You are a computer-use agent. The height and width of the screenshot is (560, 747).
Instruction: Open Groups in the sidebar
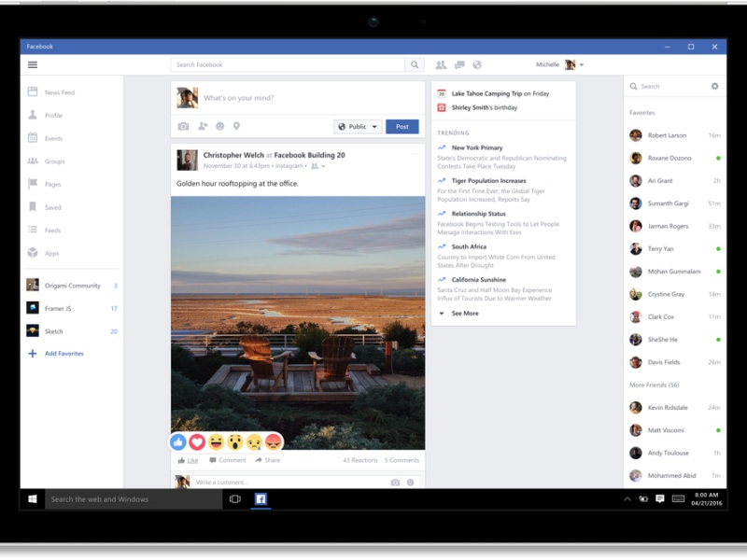(54, 161)
